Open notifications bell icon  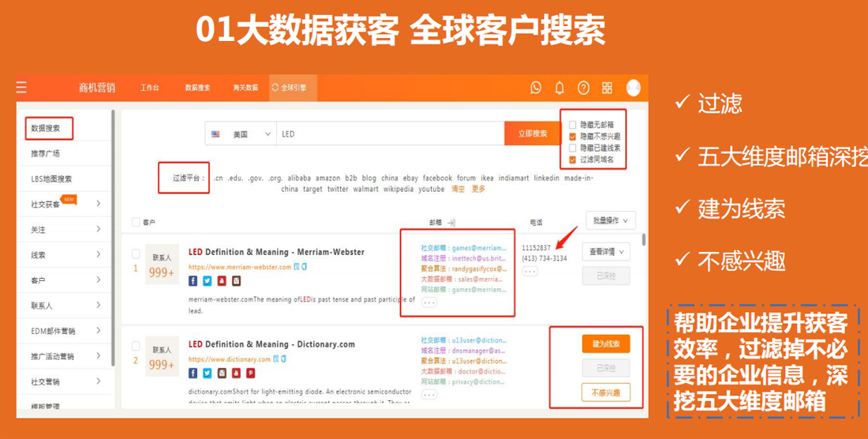[559, 88]
